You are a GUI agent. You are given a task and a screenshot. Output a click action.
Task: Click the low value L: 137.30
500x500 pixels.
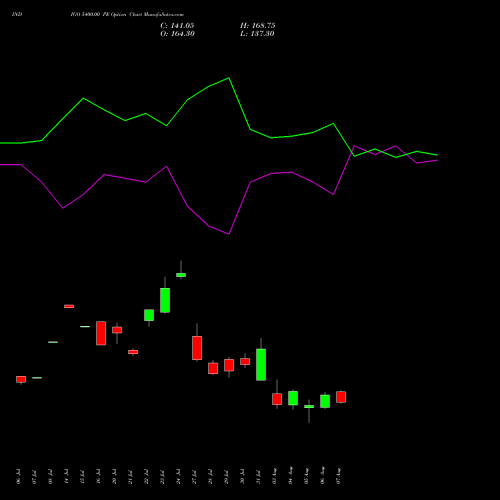click(257, 34)
